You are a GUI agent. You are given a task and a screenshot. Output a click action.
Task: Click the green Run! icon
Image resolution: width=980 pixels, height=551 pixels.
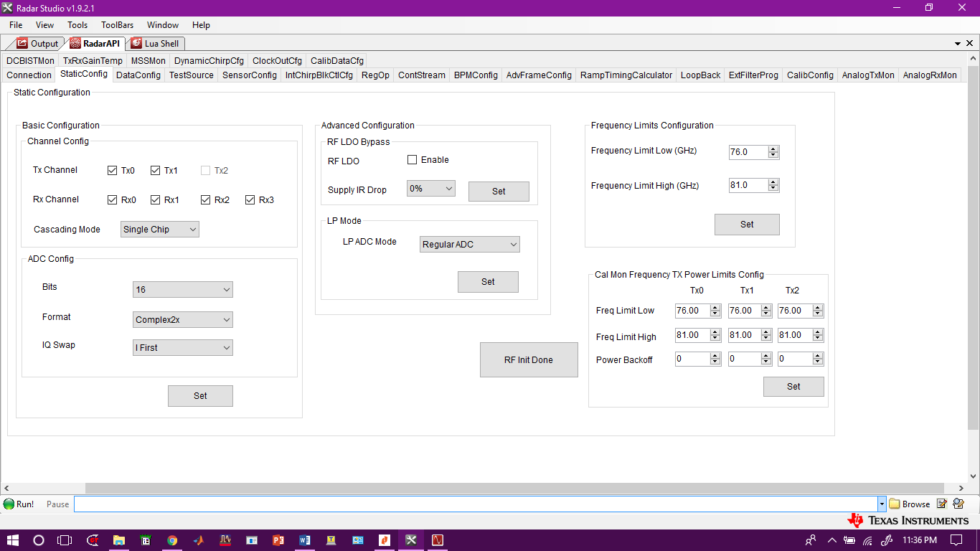tap(9, 504)
